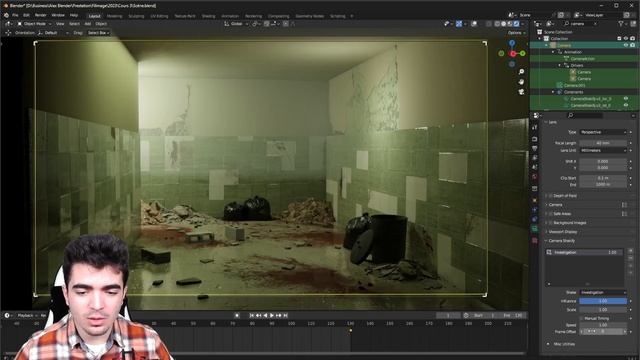
Task: Open the viewport View menu
Action: tap(60, 24)
